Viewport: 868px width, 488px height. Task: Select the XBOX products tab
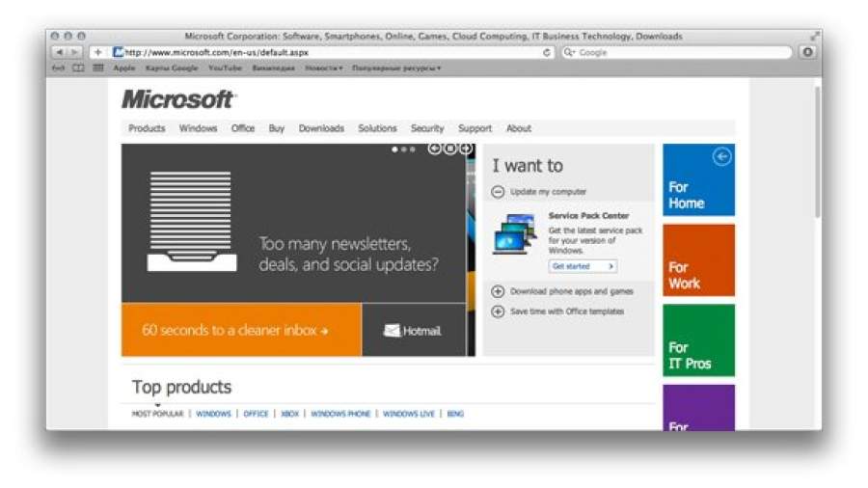pos(289,414)
